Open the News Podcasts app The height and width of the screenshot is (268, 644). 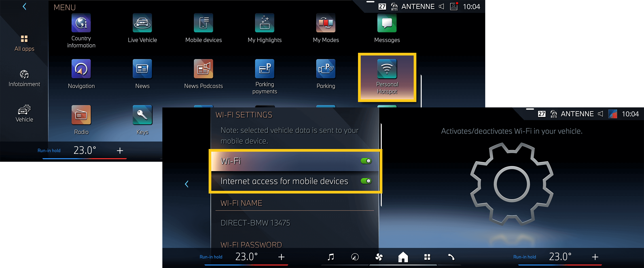(x=203, y=74)
